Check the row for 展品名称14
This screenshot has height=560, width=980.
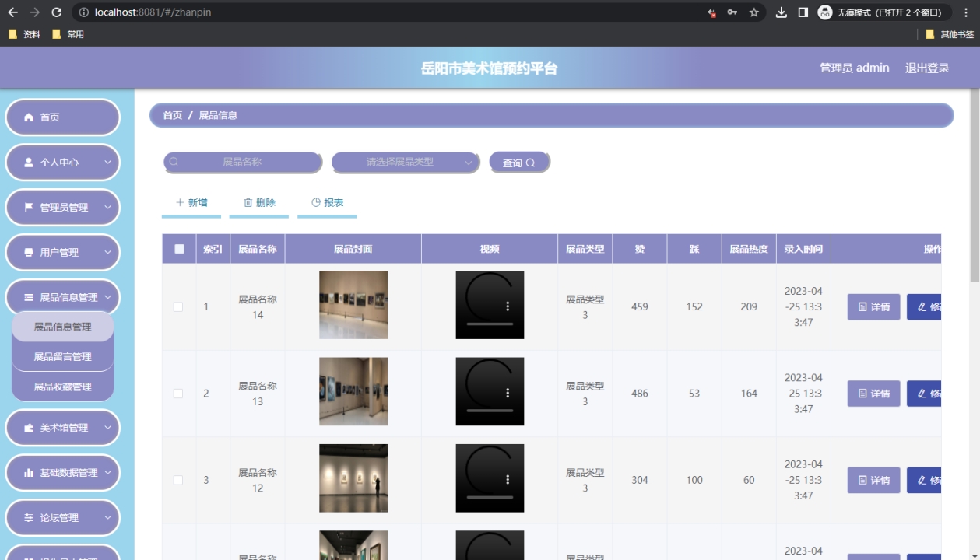[178, 306]
